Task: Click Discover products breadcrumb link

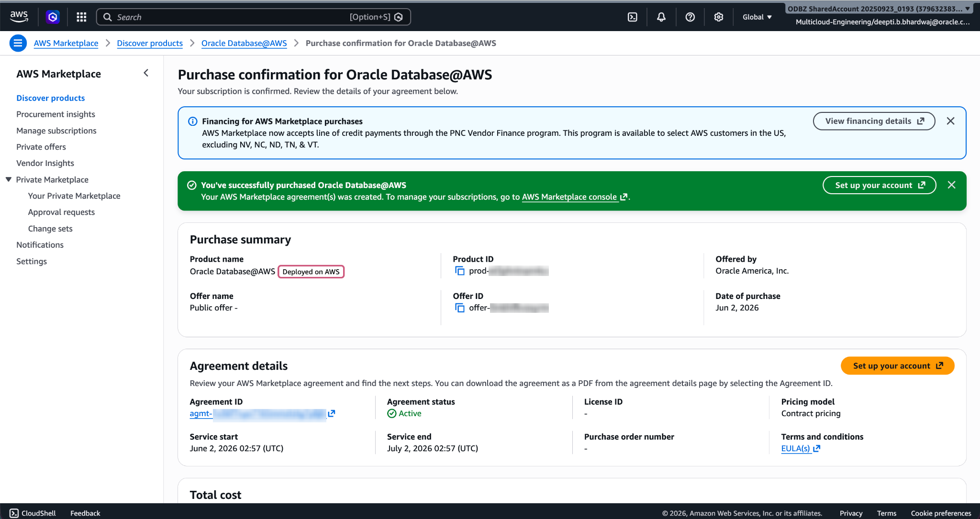Action: 150,43
